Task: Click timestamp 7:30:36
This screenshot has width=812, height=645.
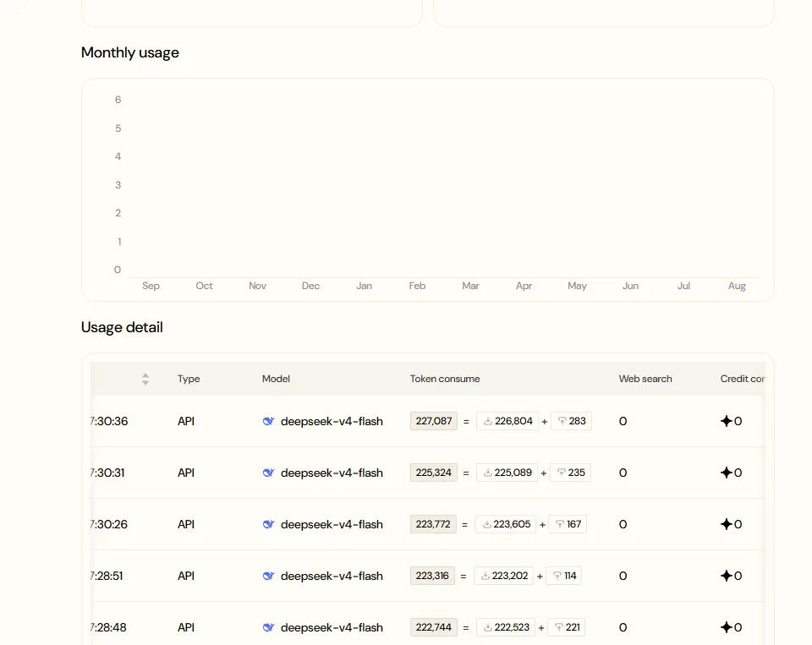Action: click(x=109, y=421)
